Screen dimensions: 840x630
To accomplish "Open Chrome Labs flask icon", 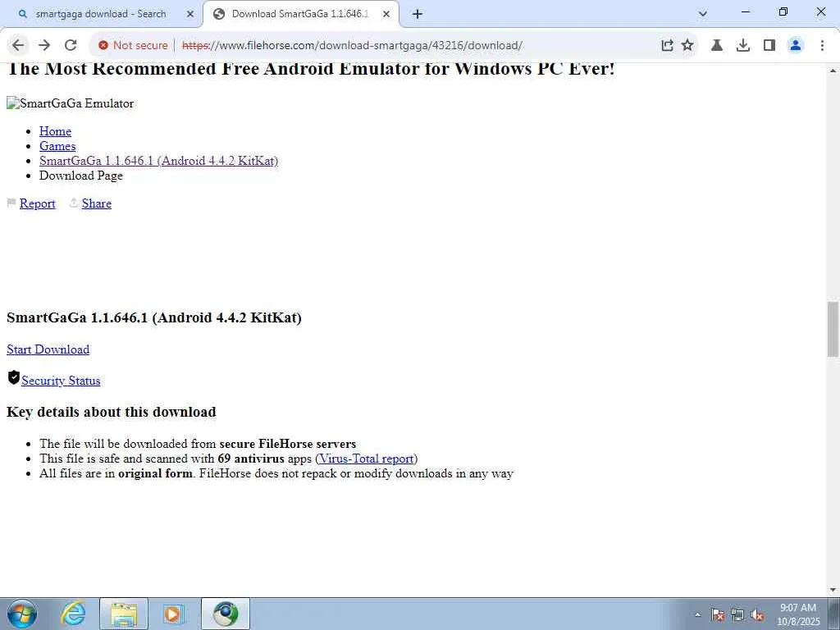I will tap(717, 46).
